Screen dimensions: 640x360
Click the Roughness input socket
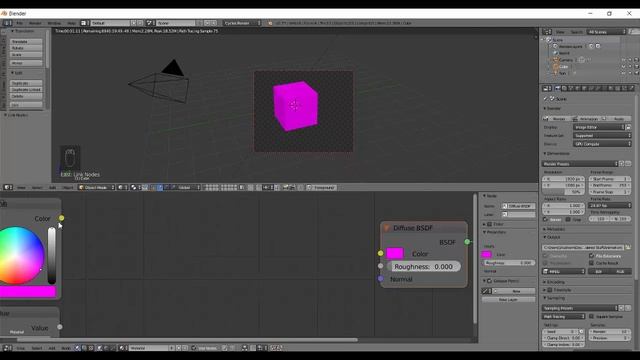click(x=380, y=266)
